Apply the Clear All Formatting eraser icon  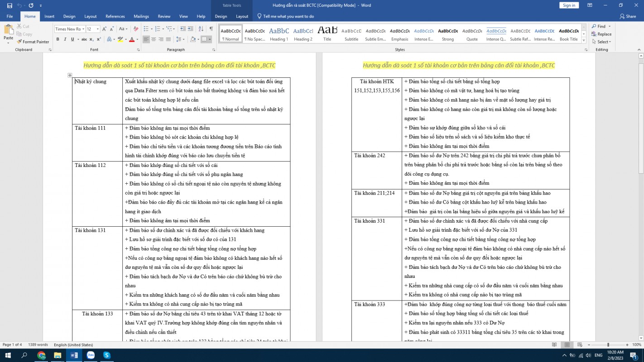(x=136, y=29)
